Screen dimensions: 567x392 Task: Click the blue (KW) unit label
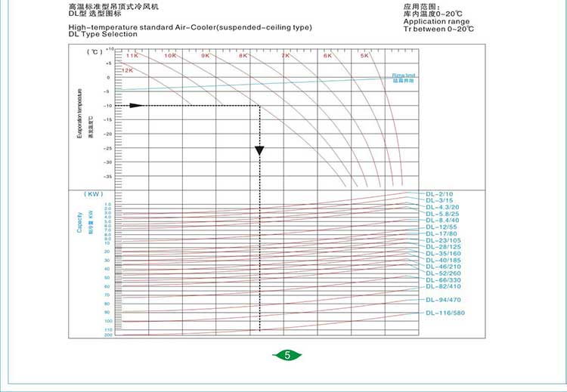tap(93, 194)
